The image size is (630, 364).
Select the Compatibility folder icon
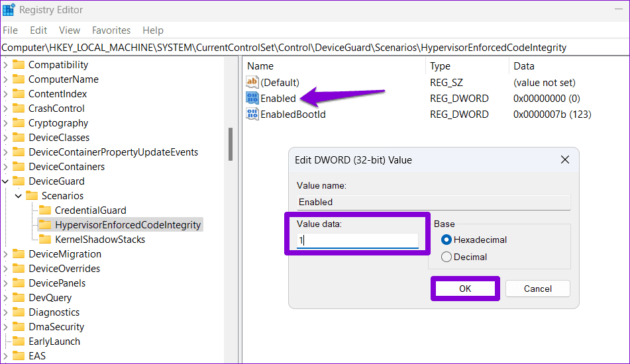pyautogui.click(x=19, y=65)
